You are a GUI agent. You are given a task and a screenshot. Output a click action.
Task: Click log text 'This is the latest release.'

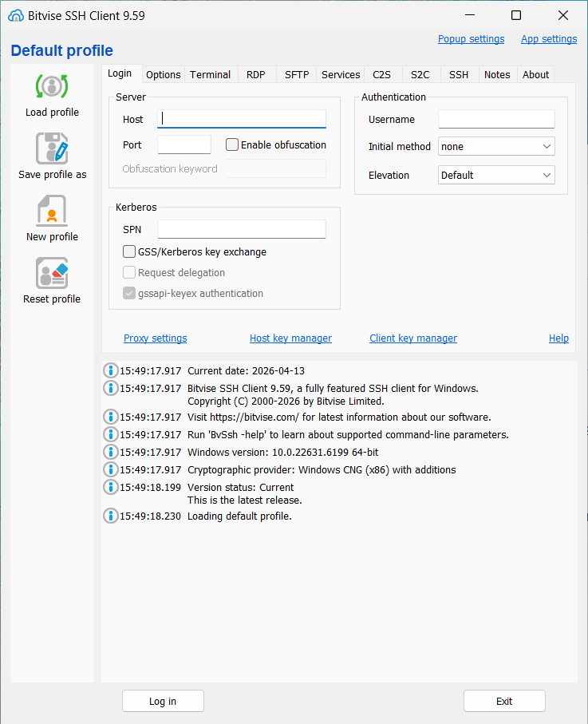tap(245, 500)
